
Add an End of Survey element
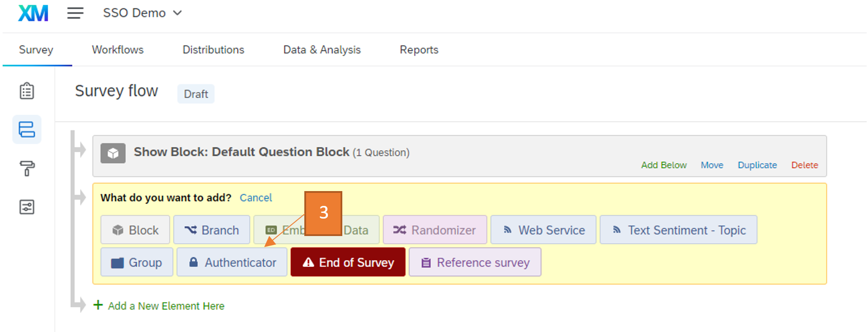[348, 262]
